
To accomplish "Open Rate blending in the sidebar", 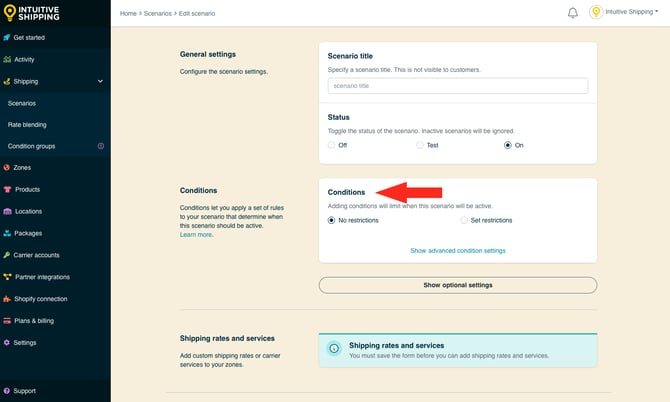I will 27,124.
